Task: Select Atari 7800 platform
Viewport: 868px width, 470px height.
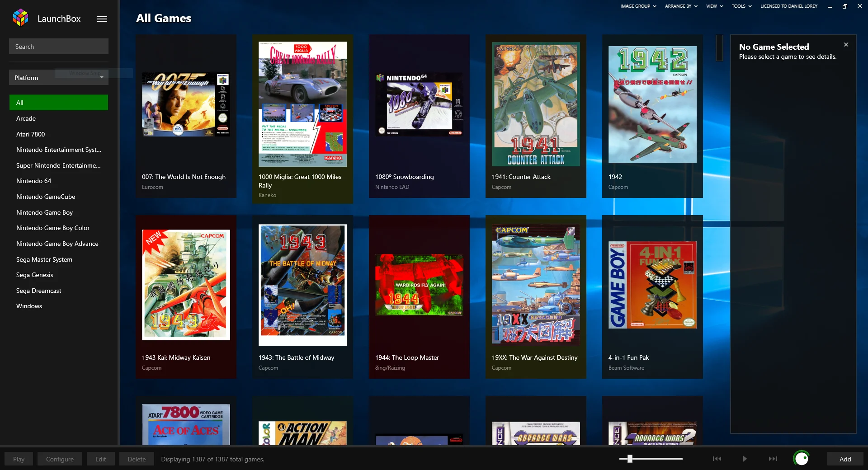Action: pyautogui.click(x=59, y=134)
